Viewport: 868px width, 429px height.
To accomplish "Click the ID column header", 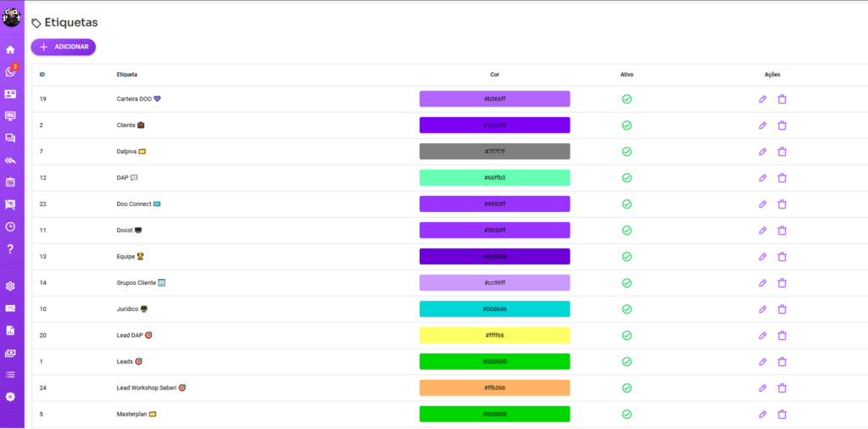I will click(42, 75).
